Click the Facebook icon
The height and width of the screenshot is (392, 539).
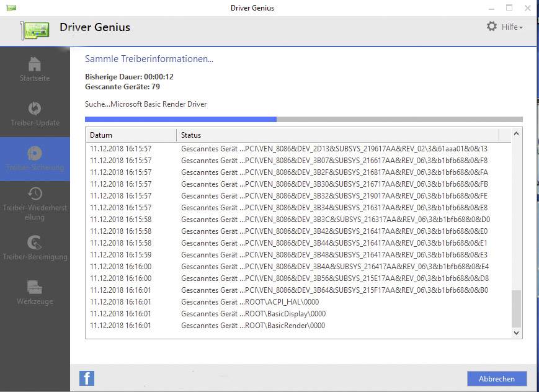(x=86, y=378)
